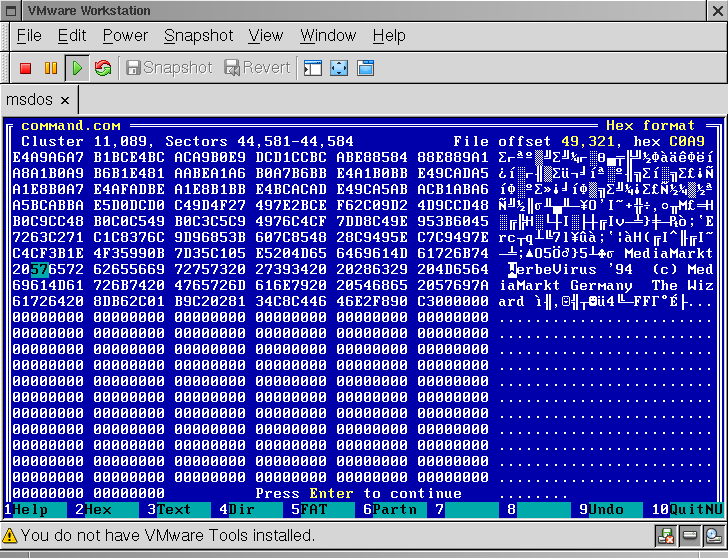Image resolution: width=728 pixels, height=558 pixels.
Task: Click the status bar disk drive icon
Action: pyautogui.click(x=689, y=536)
